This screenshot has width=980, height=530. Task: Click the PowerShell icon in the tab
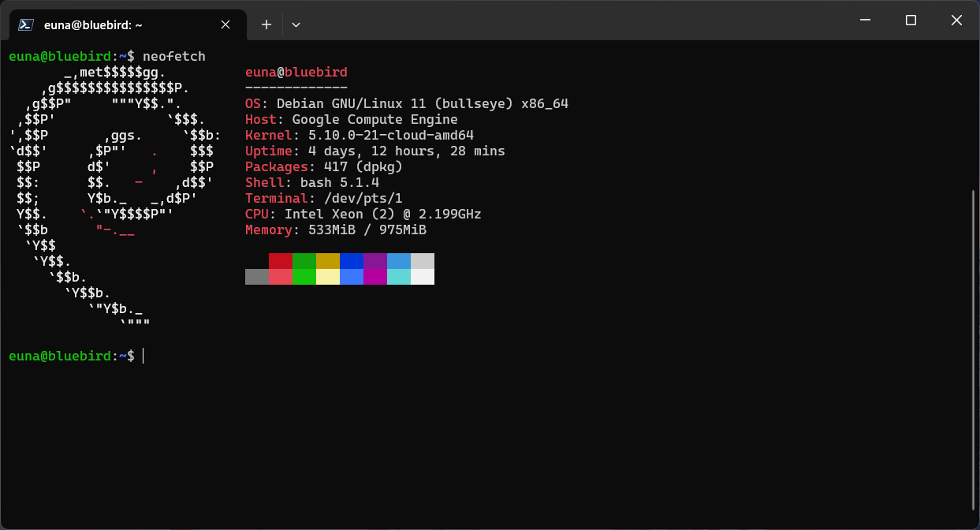point(25,24)
